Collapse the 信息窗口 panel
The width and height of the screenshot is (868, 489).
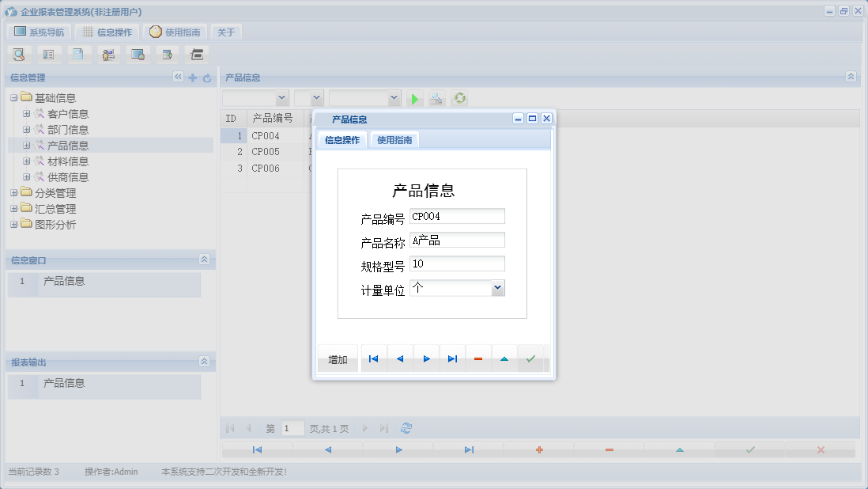204,260
